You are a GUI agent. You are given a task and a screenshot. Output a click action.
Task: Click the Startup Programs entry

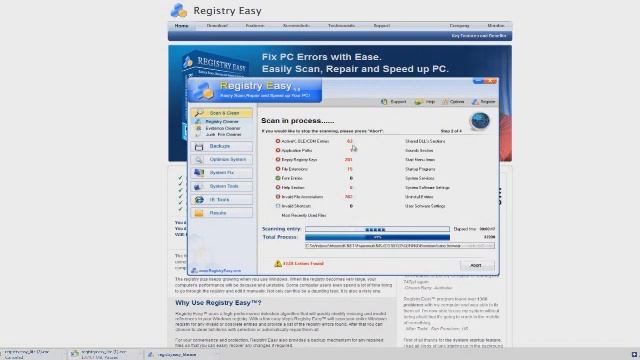pyautogui.click(x=420, y=169)
